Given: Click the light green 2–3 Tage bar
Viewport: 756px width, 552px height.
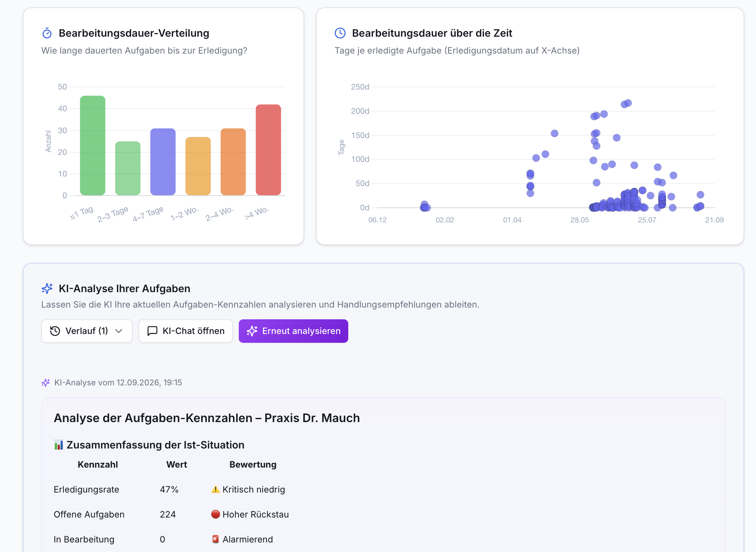Looking at the screenshot, I should click(128, 168).
